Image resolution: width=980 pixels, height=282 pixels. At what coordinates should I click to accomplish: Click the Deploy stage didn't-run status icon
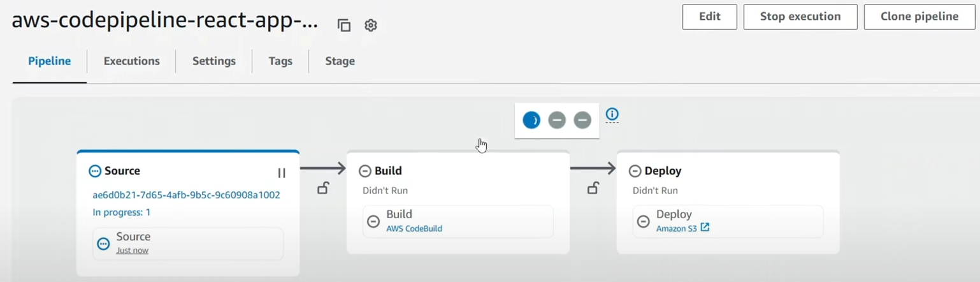635,171
